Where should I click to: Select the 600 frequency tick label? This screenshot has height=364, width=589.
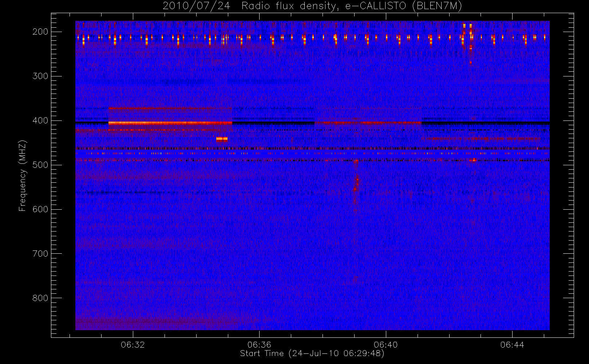40,209
